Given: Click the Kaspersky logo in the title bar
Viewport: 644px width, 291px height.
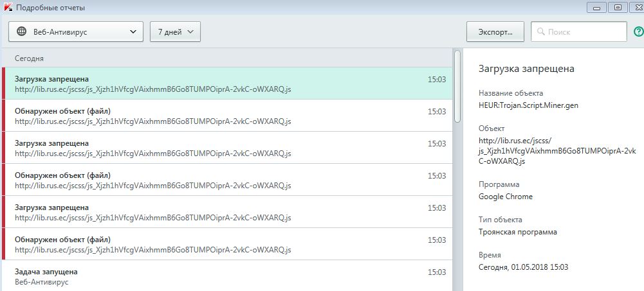Looking at the screenshot, I should point(7,8).
